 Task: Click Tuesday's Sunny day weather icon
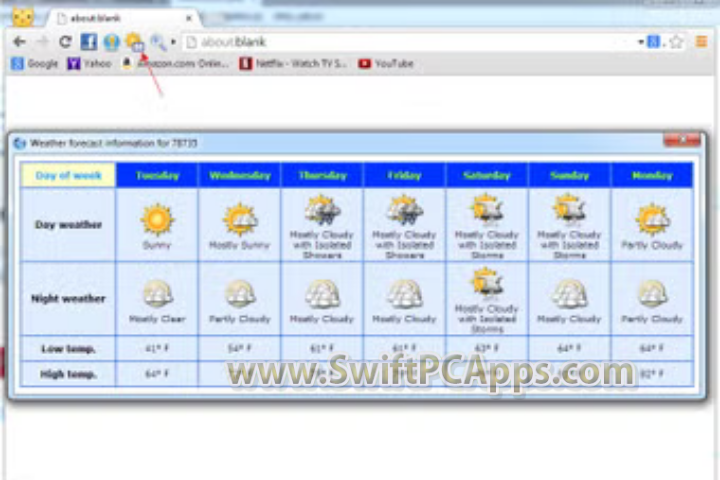[x=157, y=219]
